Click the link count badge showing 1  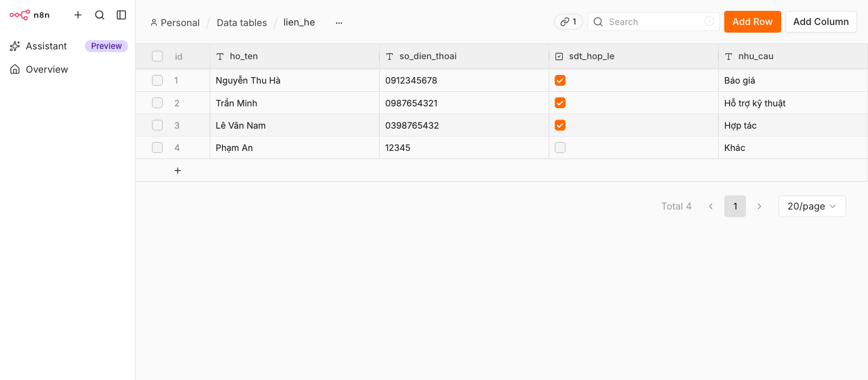pos(569,22)
